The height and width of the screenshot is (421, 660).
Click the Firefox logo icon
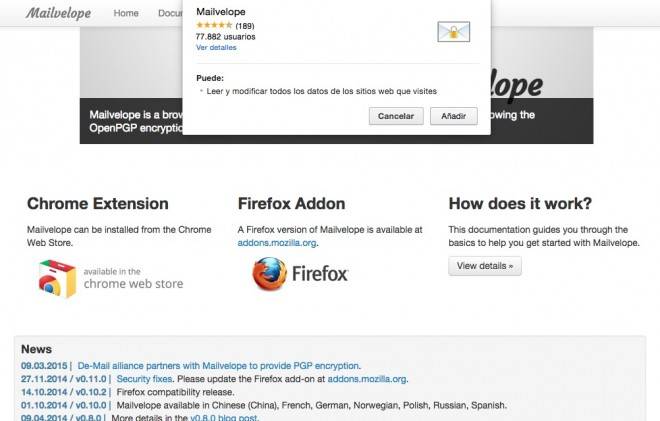coord(270,274)
